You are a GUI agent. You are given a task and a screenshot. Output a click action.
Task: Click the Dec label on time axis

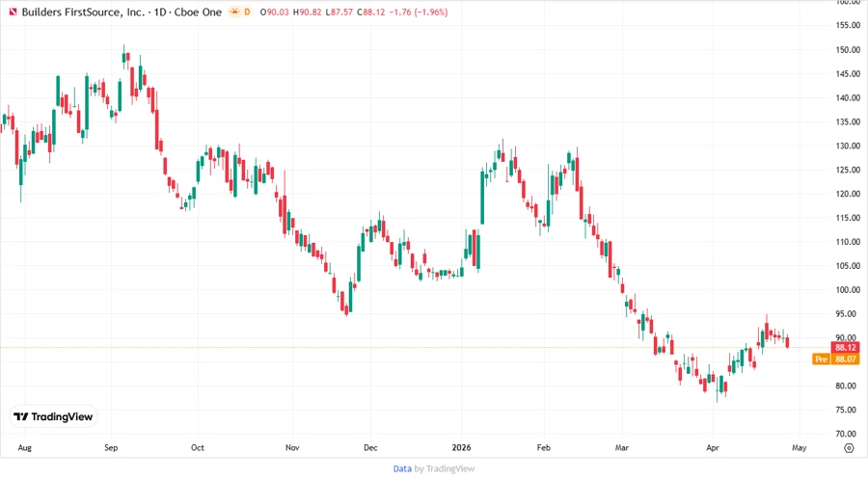(370, 447)
